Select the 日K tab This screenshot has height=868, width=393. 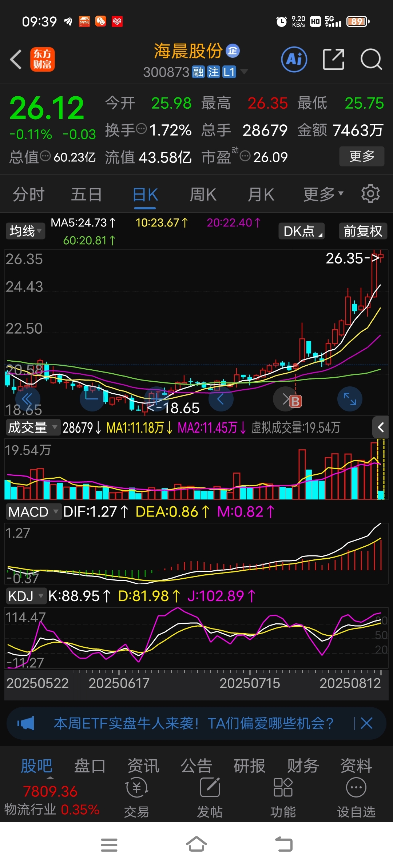(x=145, y=195)
